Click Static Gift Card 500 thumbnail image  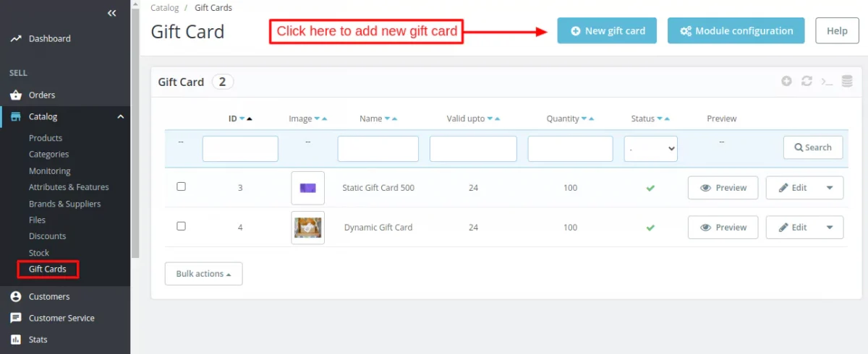307,188
